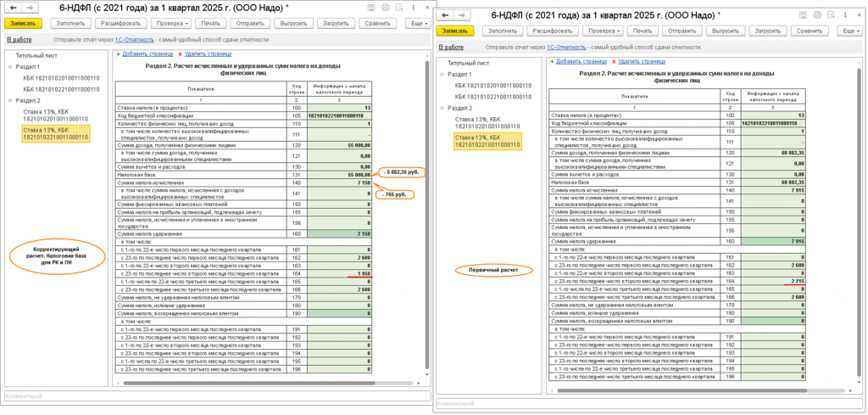Viewport: 868px width, 415px height.
Task: Collapse Раздел 2 node in right window
Action: point(442,108)
